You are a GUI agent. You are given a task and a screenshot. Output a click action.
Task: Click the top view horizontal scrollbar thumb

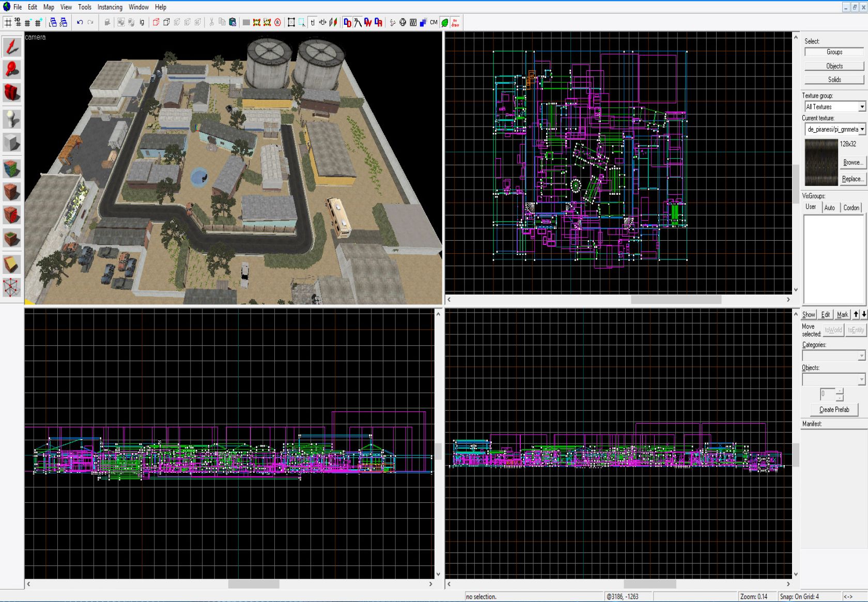[x=675, y=300]
